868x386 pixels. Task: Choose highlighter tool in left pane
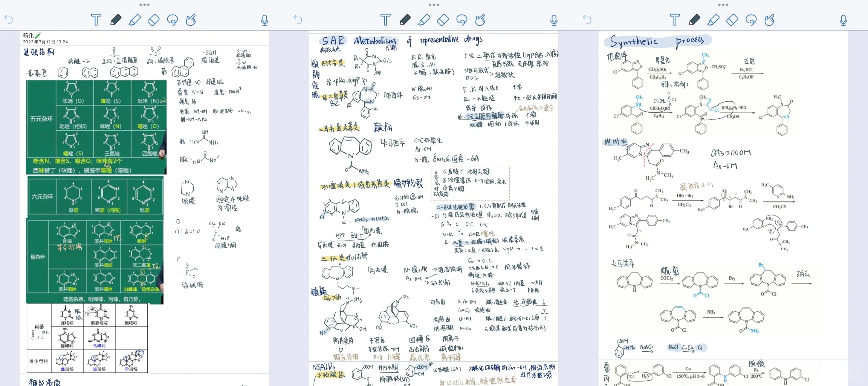[134, 20]
